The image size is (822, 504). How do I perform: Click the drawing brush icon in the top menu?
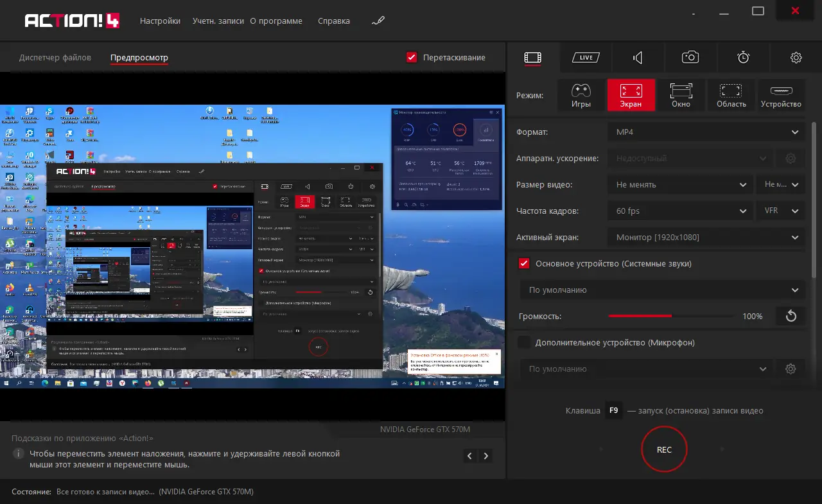point(378,21)
